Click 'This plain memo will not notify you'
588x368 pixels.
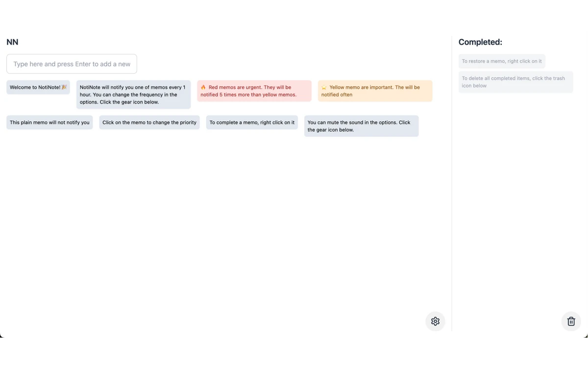[x=49, y=123]
